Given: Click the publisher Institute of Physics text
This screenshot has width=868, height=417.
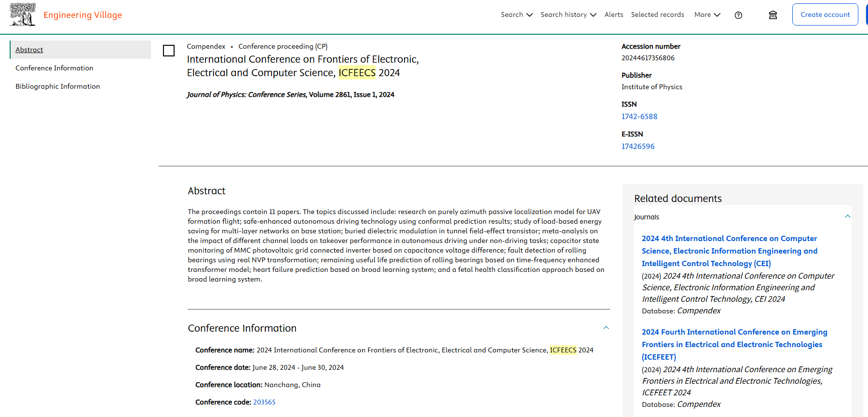Looking at the screenshot, I should click(652, 87).
